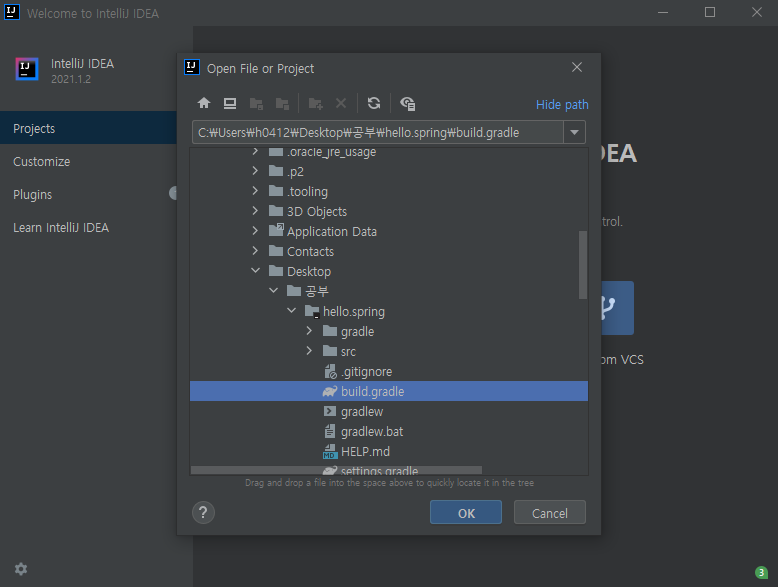The width and height of the screenshot is (778, 587).
Task: Toggle show hidden files and directories
Action: pos(407,103)
